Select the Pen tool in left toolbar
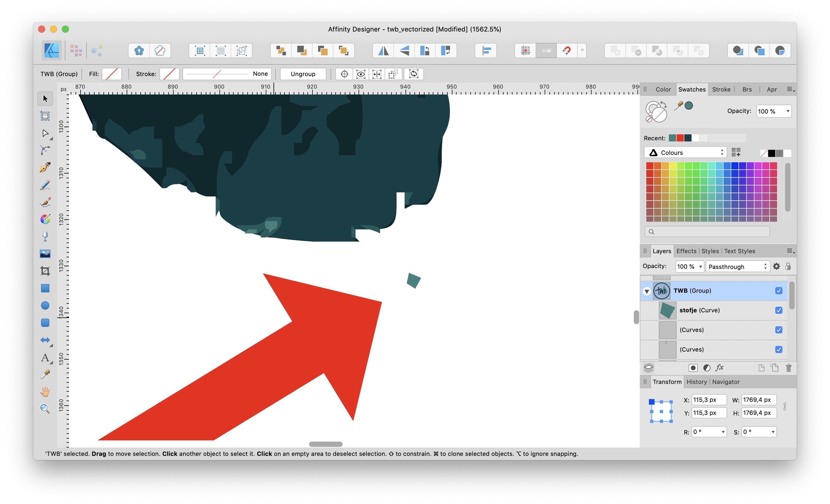The width and height of the screenshot is (830, 504). pyautogui.click(x=45, y=168)
